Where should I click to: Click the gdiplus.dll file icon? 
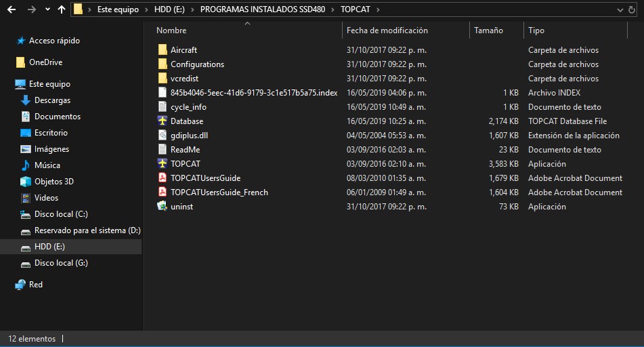pyautogui.click(x=163, y=136)
